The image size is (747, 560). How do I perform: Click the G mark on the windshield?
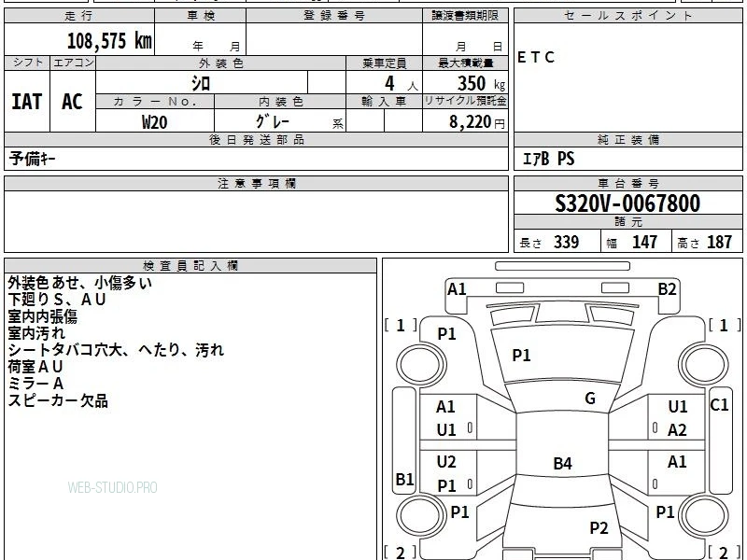click(x=590, y=399)
